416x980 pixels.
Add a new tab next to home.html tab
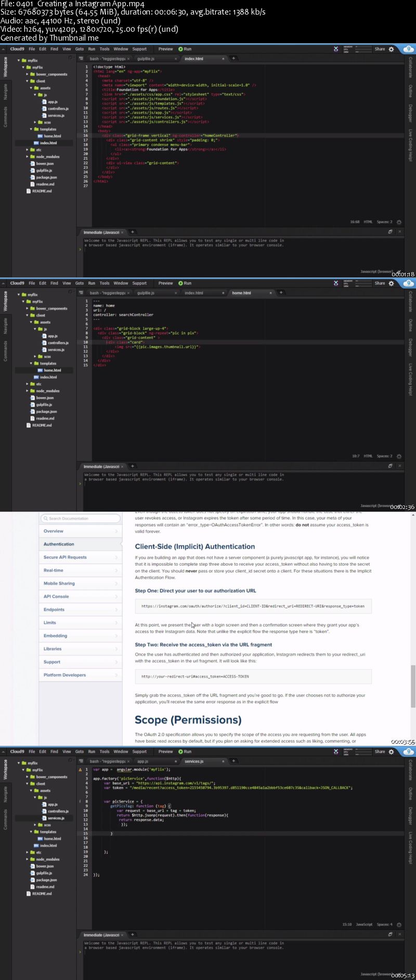(x=281, y=292)
